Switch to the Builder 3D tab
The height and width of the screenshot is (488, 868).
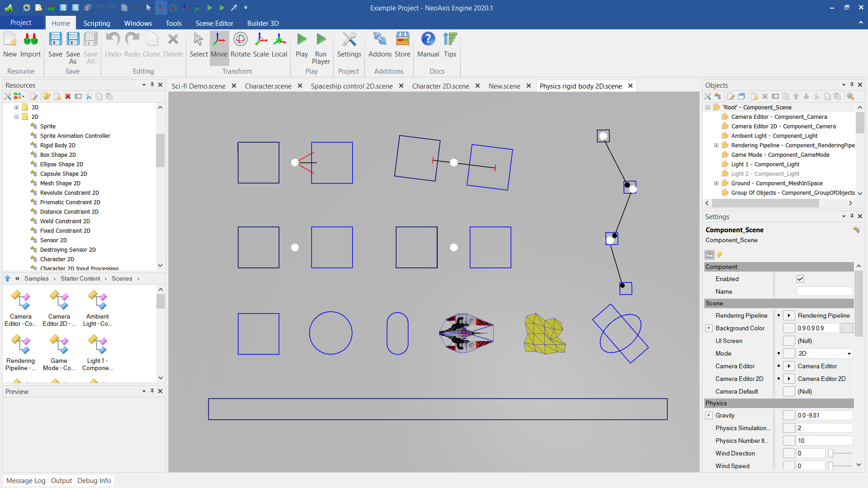(262, 23)
